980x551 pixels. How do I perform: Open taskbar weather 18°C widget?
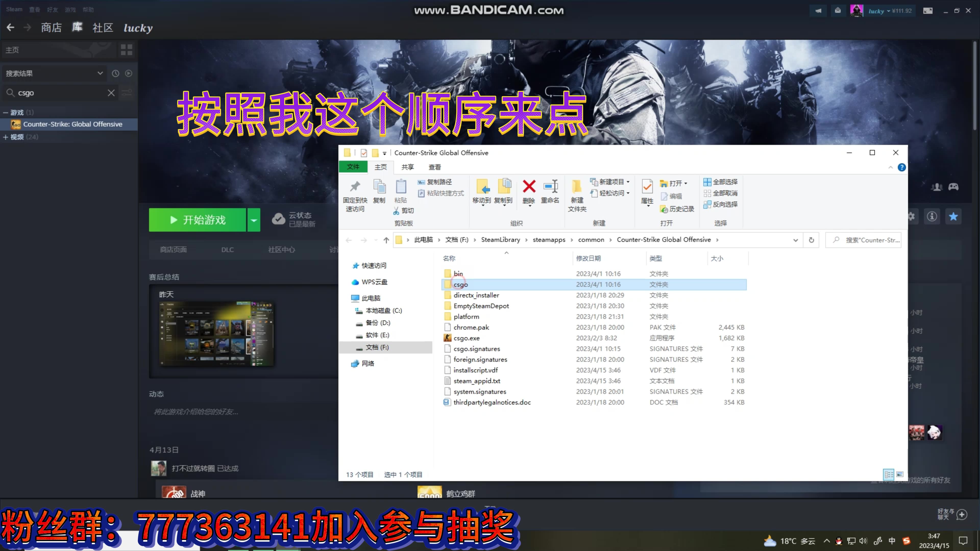pos(790,541)
